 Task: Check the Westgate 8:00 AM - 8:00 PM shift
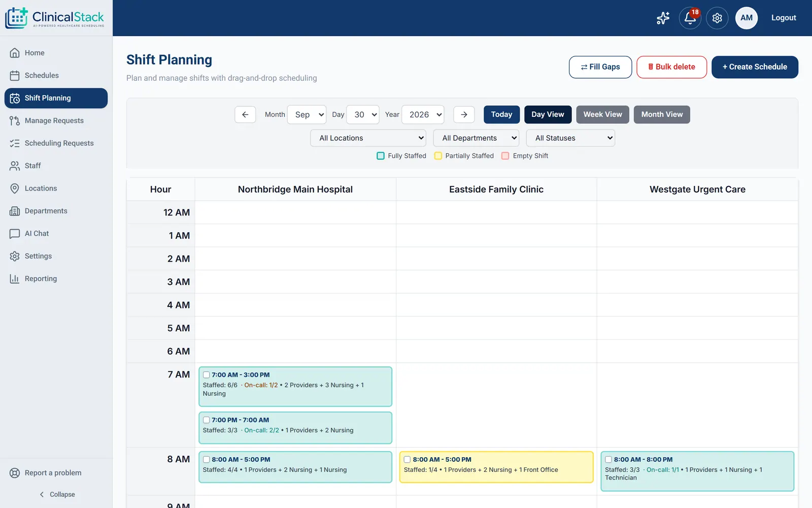point(608,459)
